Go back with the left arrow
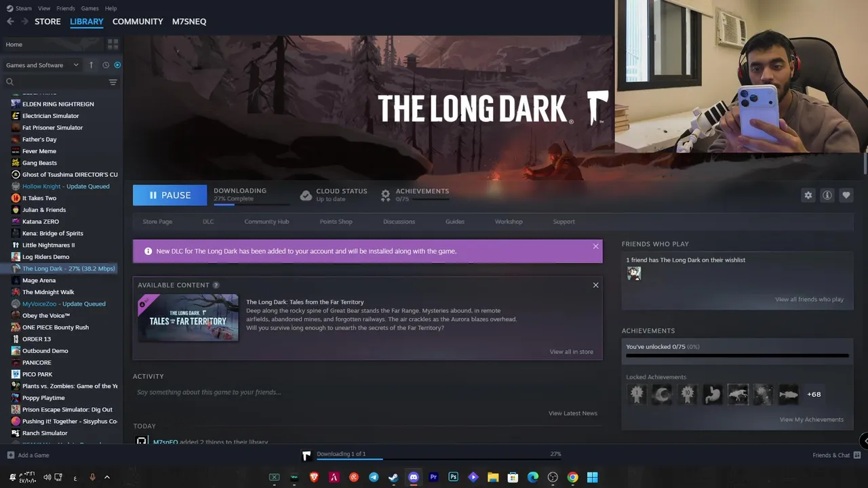 pyautogui.click(x=10, y=22)
